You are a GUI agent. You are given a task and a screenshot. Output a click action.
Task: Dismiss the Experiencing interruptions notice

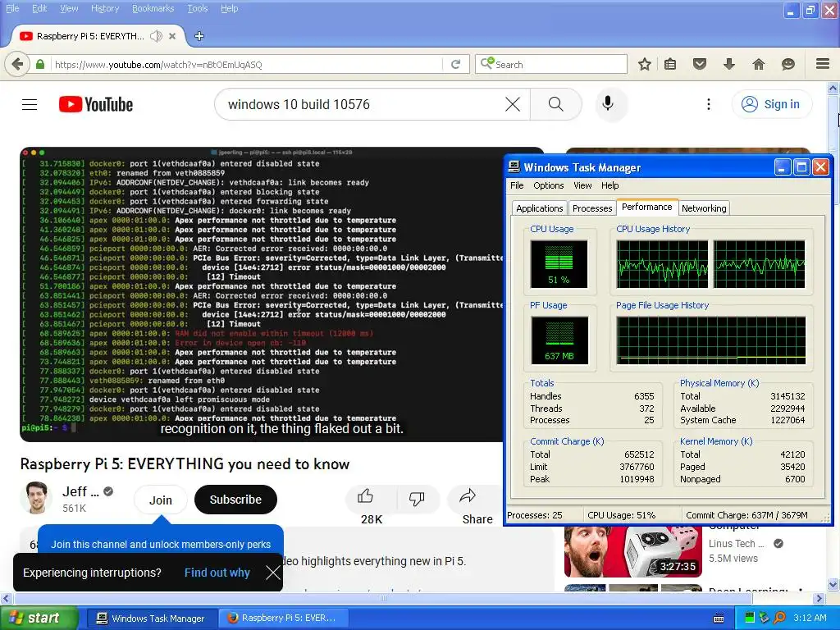[x=272, y=573]
